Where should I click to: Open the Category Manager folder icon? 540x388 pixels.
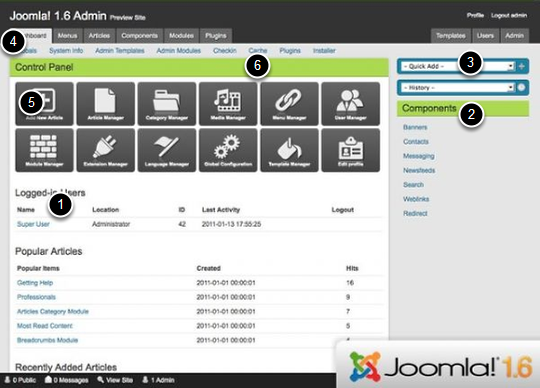167,104
